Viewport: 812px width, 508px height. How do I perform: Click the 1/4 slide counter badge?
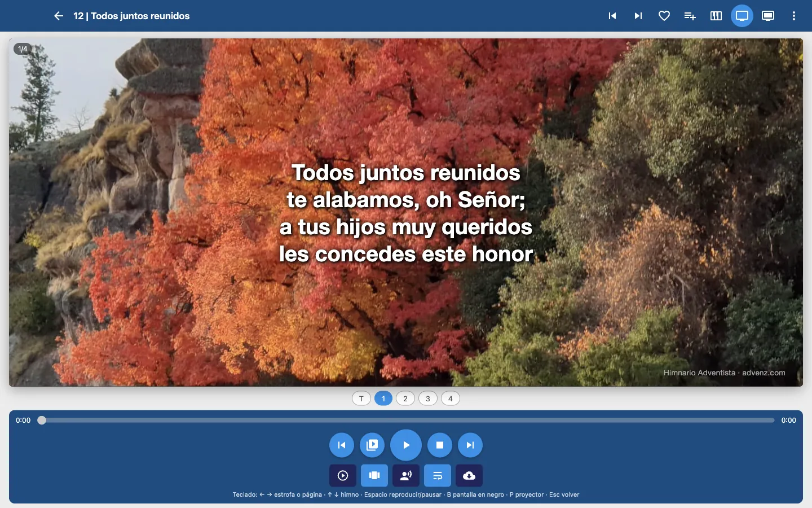coord(23,49)
